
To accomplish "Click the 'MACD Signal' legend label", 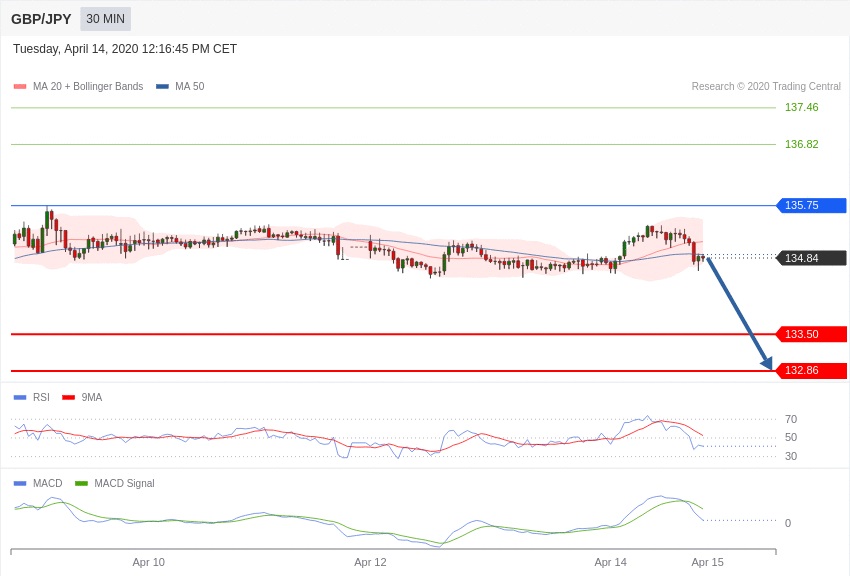I will [x=124, y=483].
